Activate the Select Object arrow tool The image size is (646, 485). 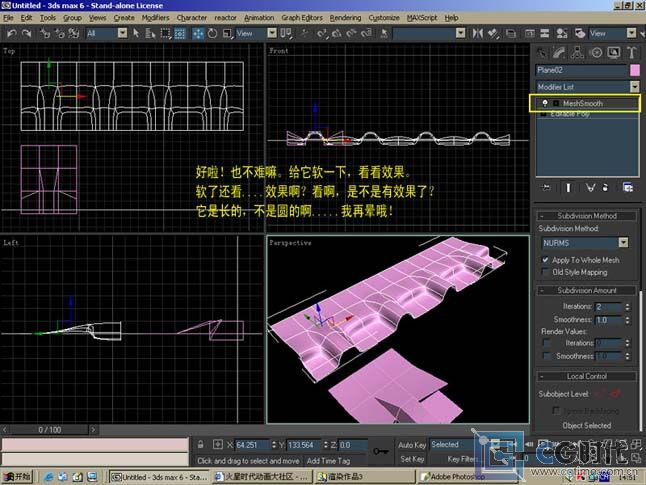click(x=136, y=33)
